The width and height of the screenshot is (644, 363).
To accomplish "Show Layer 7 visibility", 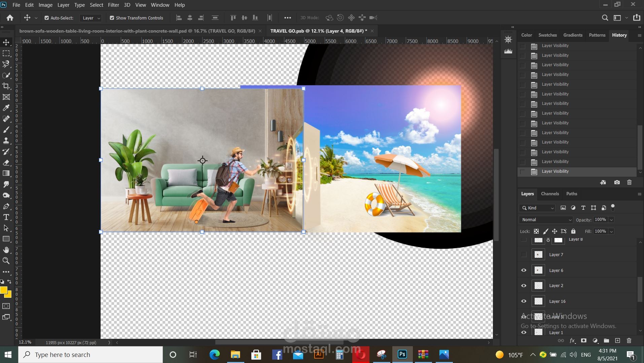I will (524, 255).
